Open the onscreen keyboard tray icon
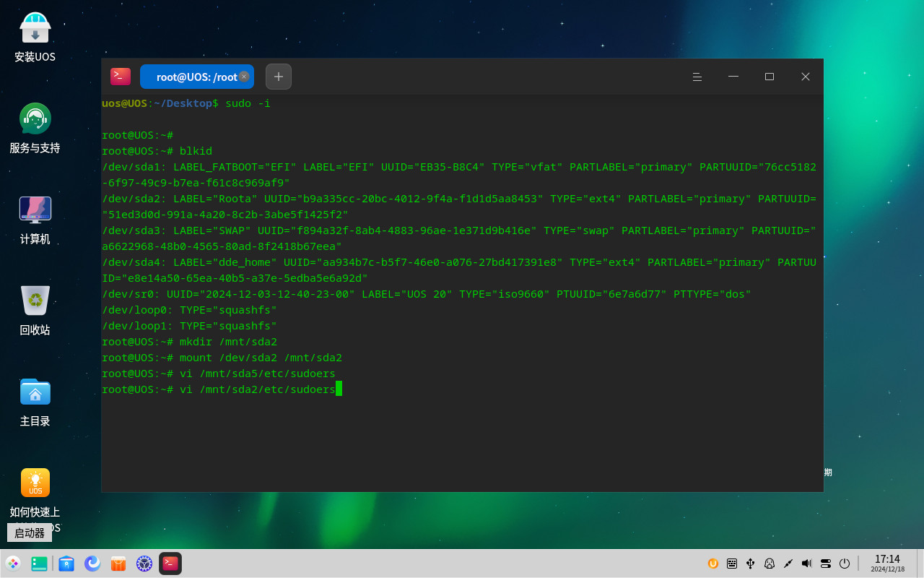Viewport: 924px width, 578px height. 732,564
